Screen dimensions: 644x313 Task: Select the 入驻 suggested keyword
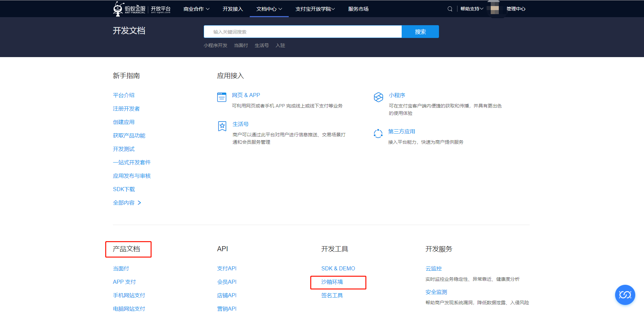pyautogui.click(x=280, y=46)
